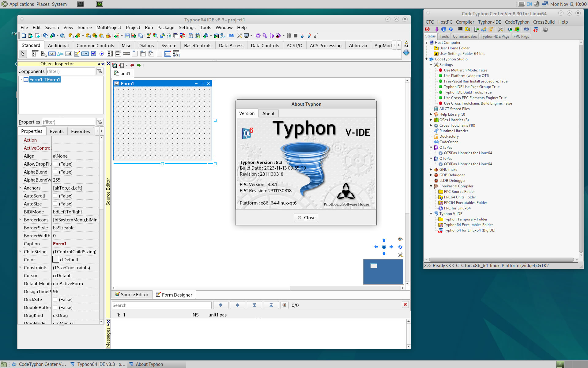Click the folder search icon in CodeTyphon Center
The image size is (588, 368).
(x=467, y=29)
